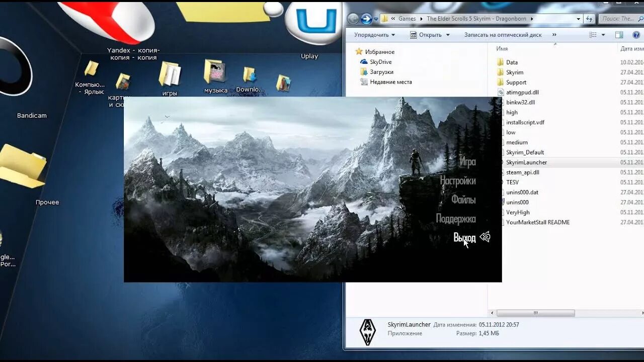
Task: Open Поддержка in the Skyrim launcher
Action: [456, 219]
